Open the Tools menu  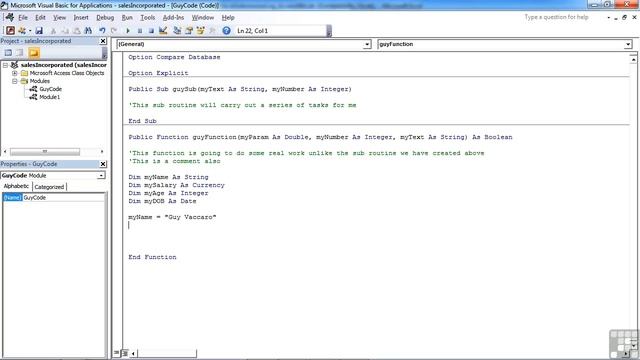[147, 18]
